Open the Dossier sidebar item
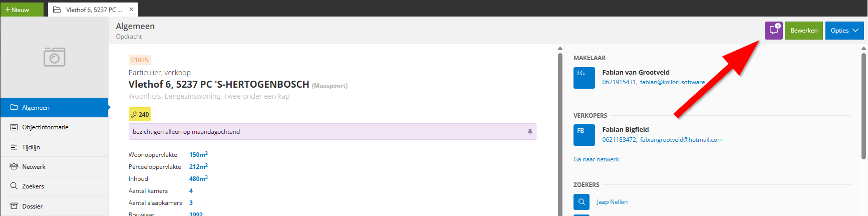 (x=33, y=206)
